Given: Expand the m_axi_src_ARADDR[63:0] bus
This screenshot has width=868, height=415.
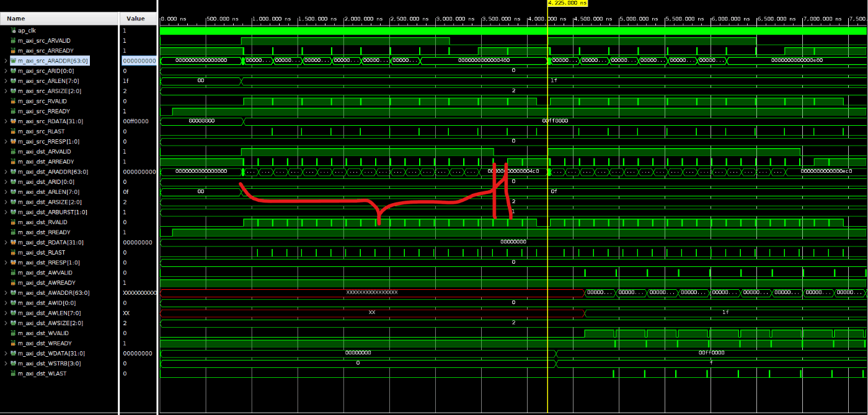Looking at the screenshot, I should coord(6,61).
